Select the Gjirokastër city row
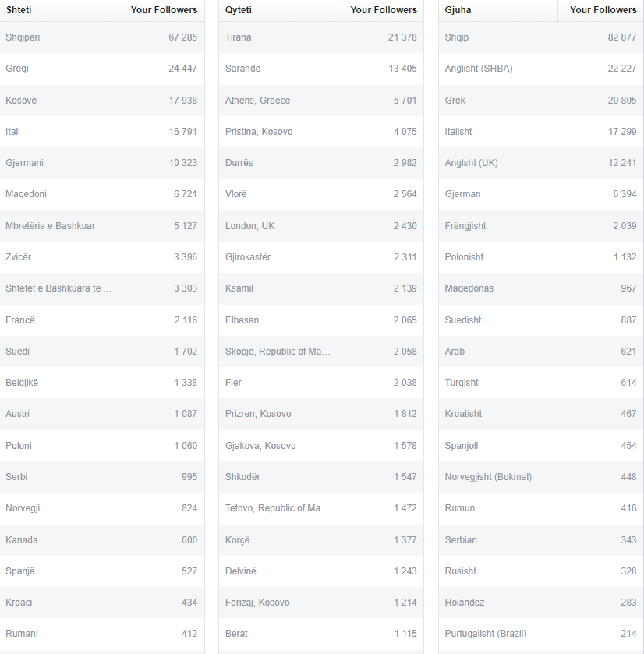Image resolution: width=644 pixels, height=654 pixels. (x=321, y=257)
